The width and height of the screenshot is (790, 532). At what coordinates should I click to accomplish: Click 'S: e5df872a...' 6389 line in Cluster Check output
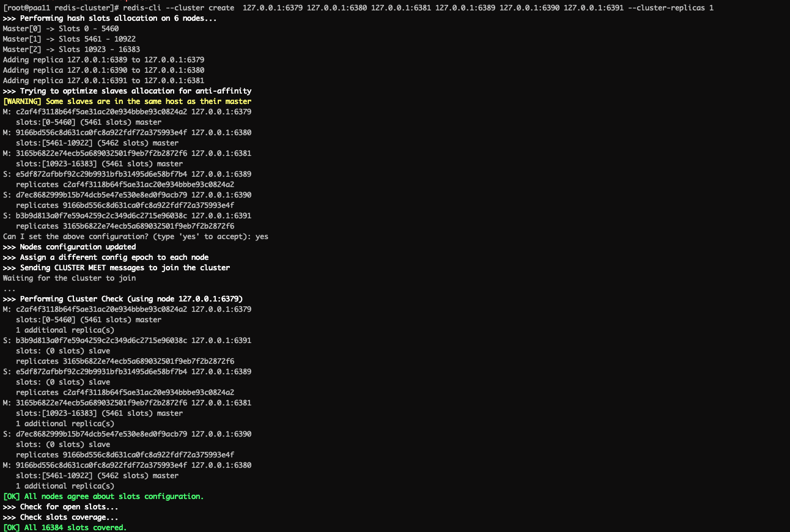click(127, 372)
